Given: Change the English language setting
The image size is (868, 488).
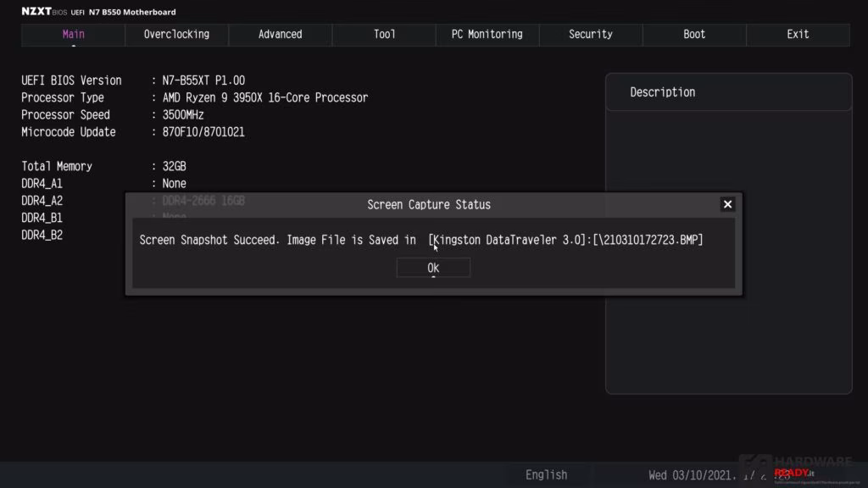Looking at the screenshot, I should point(547,474).
